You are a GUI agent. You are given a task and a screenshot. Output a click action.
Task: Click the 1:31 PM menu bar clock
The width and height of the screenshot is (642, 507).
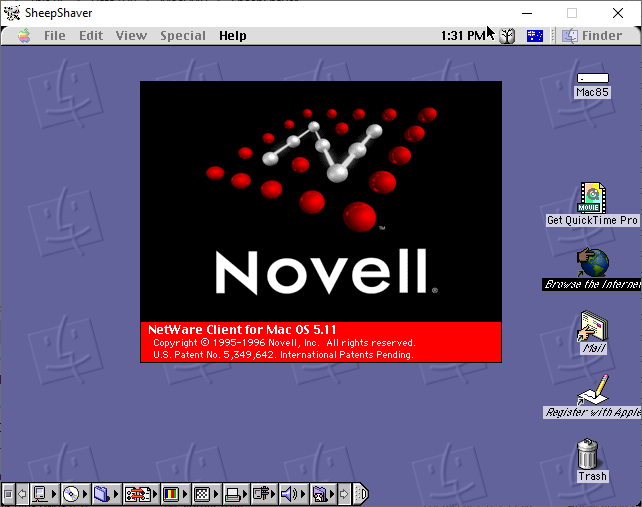click(x=463, y=36)
